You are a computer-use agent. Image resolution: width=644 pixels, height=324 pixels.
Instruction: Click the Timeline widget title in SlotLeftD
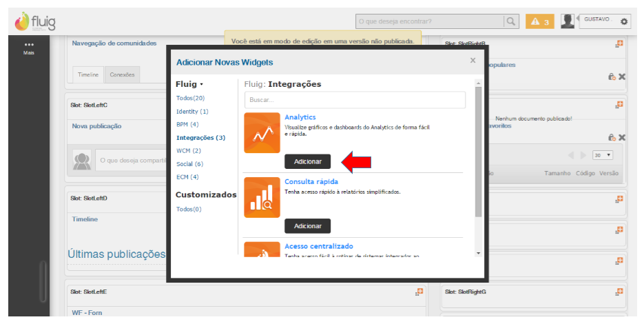coord(85,219)
